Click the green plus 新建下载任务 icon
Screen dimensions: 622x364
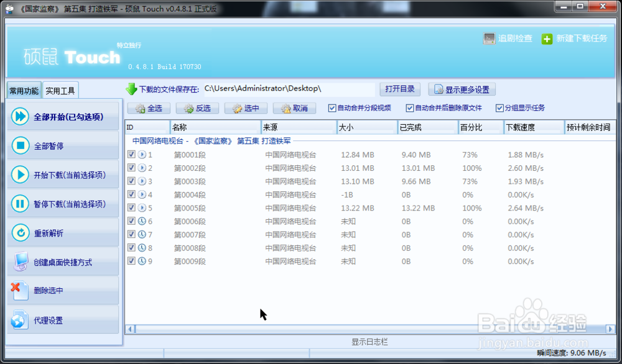tap(547, 39)
